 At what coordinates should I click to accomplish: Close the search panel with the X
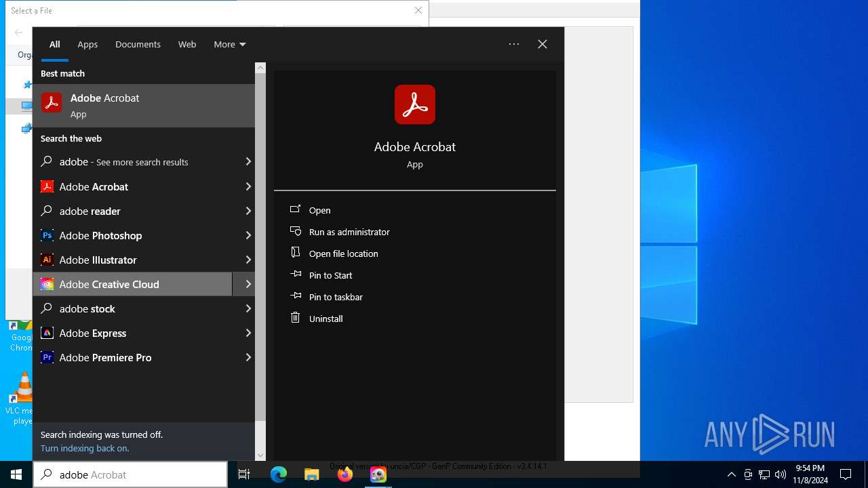542,44
